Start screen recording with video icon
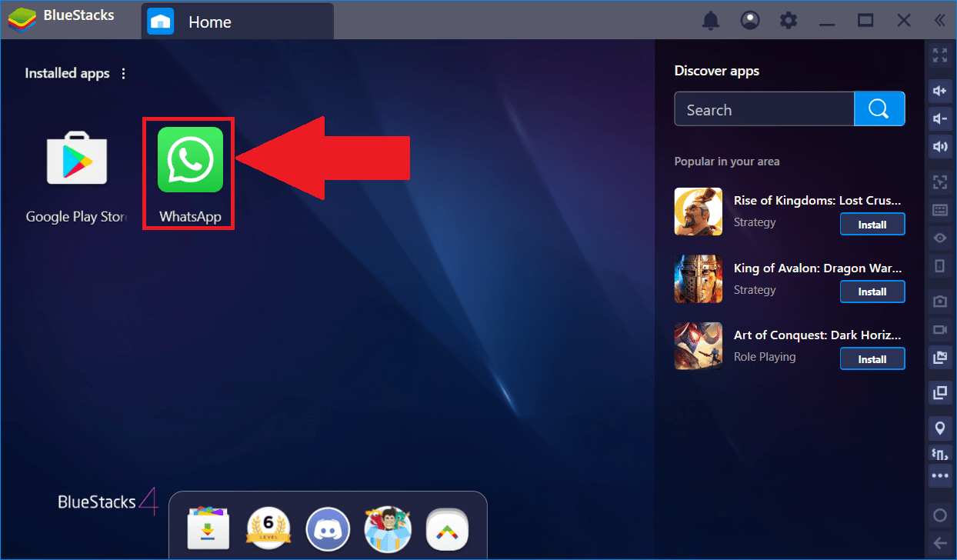This screenshot has height=560, width=957. (x=939, y=329)
